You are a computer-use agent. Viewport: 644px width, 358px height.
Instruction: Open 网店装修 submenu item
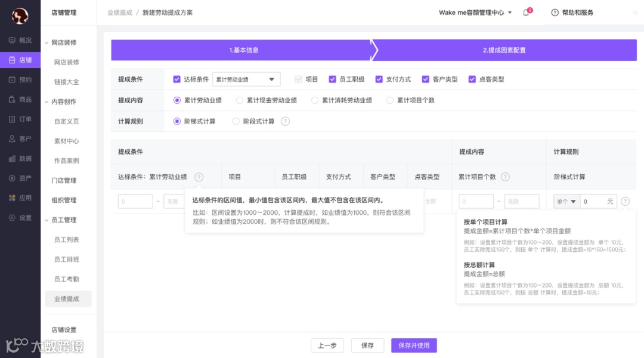(67, 62)
